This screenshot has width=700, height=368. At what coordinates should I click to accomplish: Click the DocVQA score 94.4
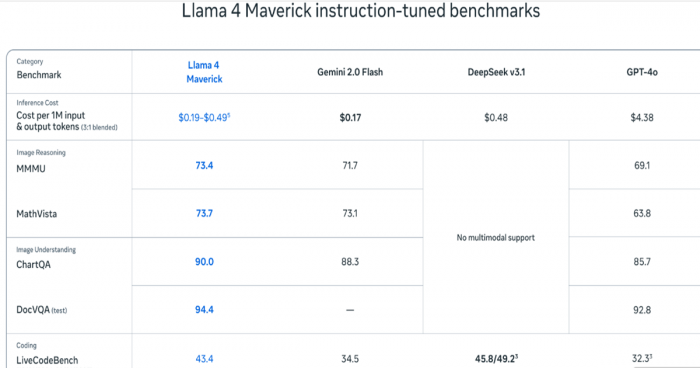point(204,309)
